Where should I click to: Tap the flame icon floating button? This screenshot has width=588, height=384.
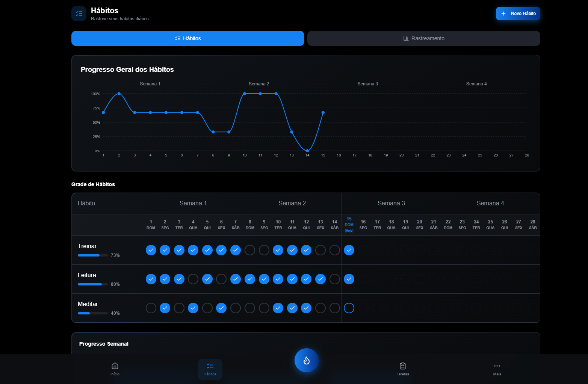(x=306, y=360)
